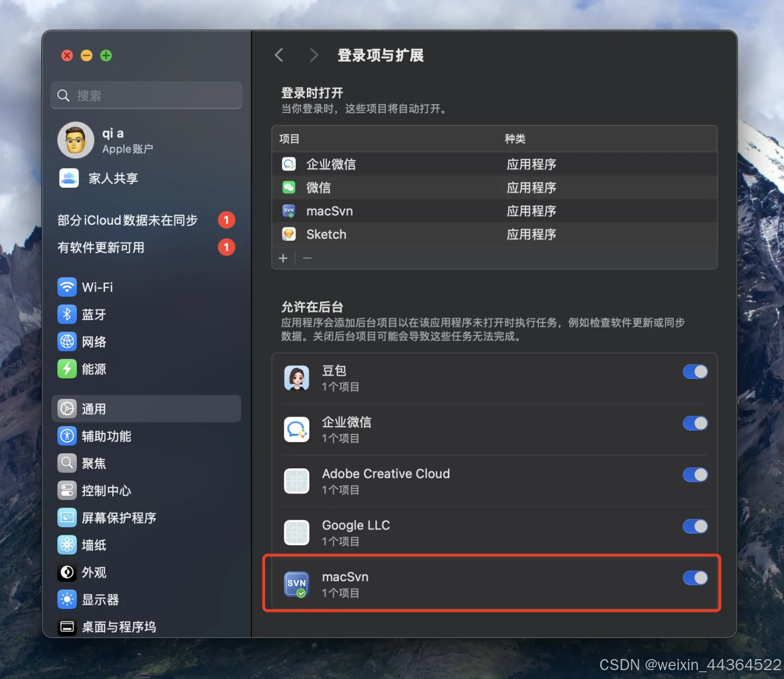This screenshot has width=784, height=679.
Task: Select Desktop & Dock (桌面与程序坞) icon
Action: click(67, 626)
